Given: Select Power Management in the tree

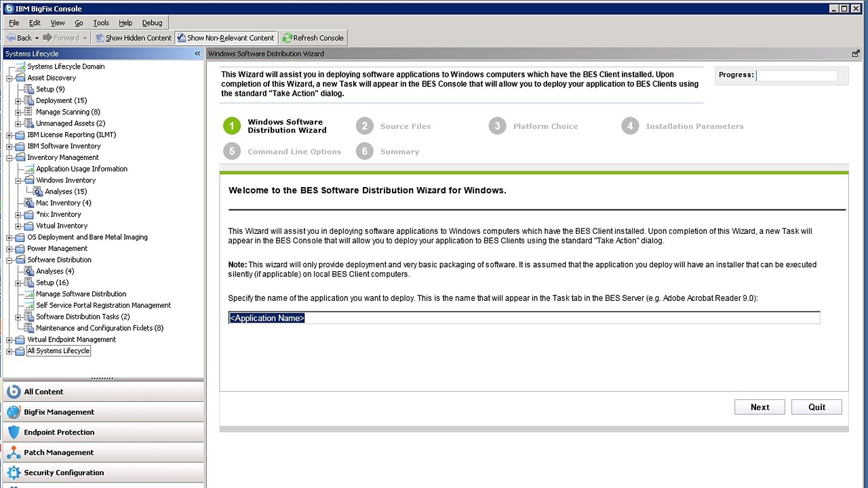Looking at the screenshot, I should point(57,249).
